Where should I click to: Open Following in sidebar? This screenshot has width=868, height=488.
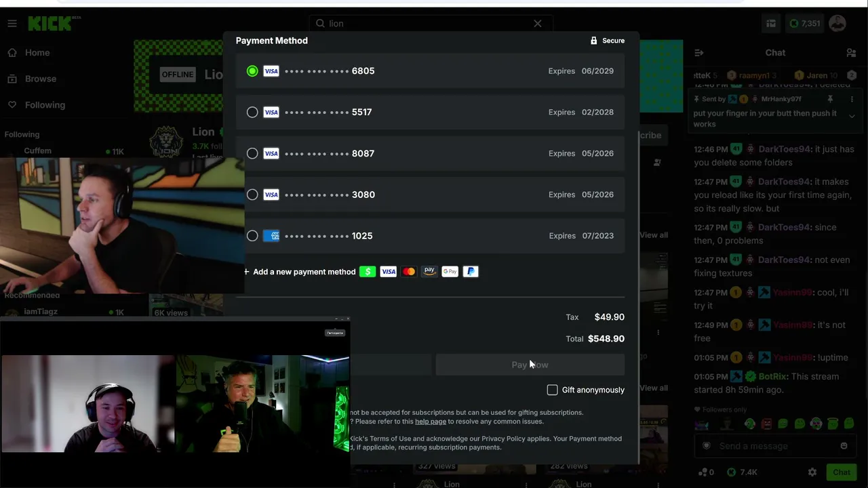coord(45,105)
